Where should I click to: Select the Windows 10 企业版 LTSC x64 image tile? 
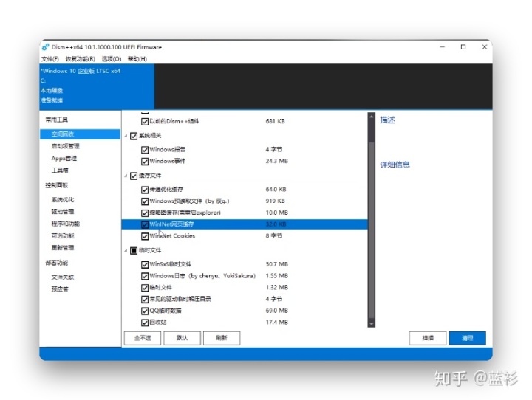coord(97,86)
